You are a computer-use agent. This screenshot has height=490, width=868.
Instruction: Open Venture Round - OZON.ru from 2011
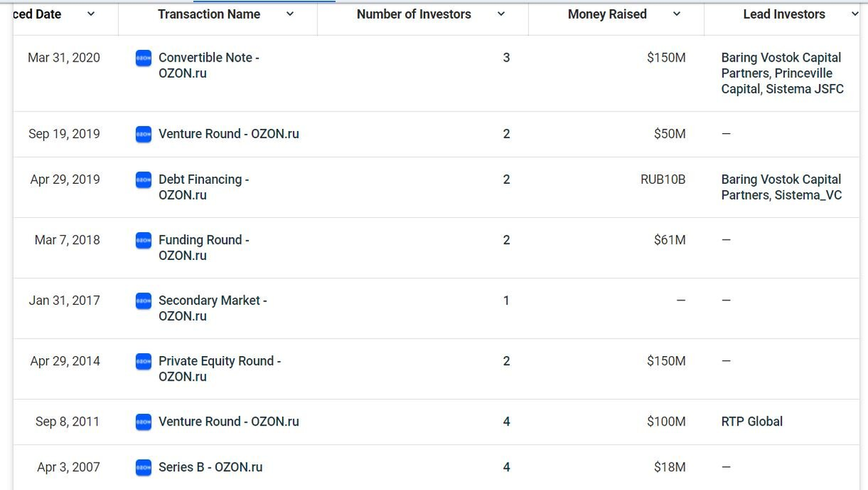coord(229,421)
